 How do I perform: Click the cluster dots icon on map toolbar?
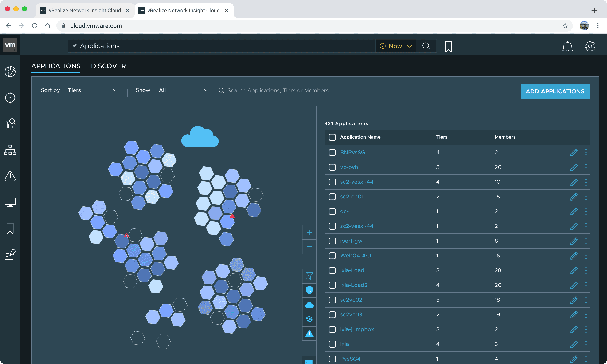(309, 319)
